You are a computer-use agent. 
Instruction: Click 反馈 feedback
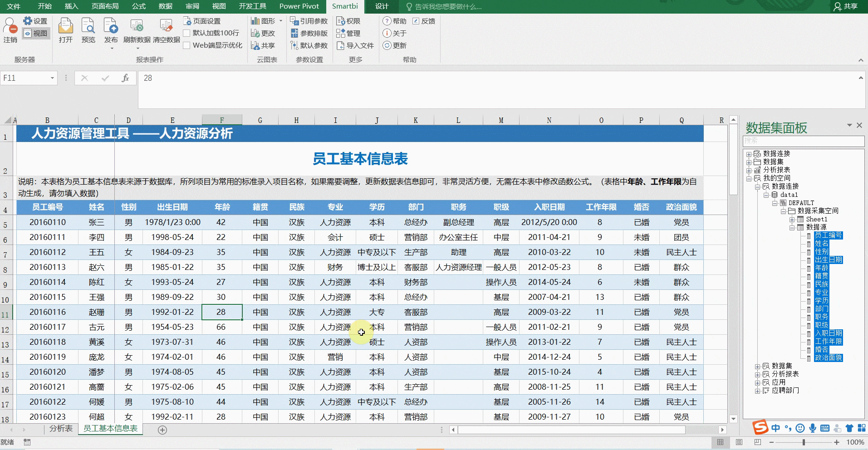pos(424,21)
